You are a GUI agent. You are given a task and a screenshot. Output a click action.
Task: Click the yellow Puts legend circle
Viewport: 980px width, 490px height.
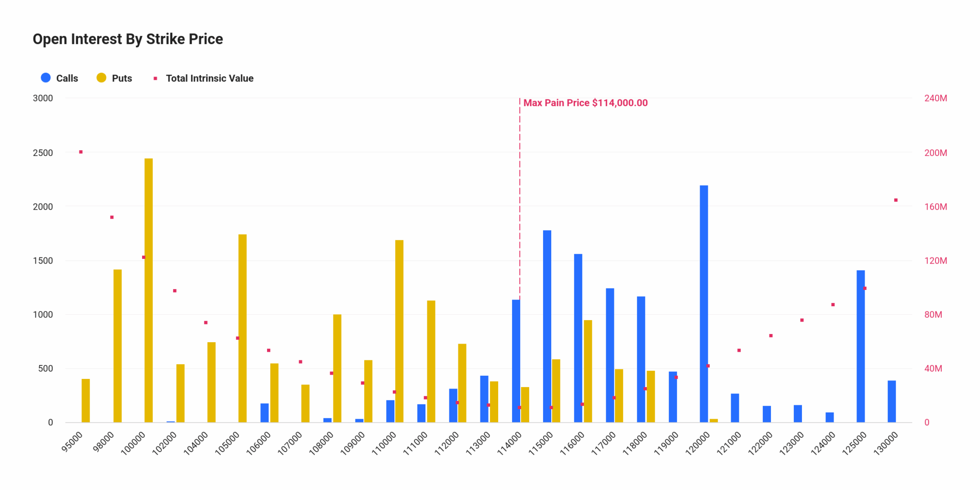point(101,78)
